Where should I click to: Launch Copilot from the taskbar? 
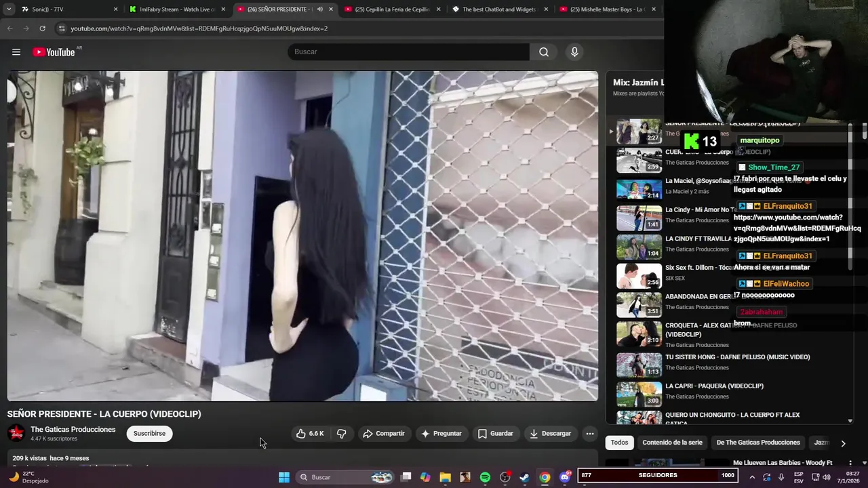425,477
